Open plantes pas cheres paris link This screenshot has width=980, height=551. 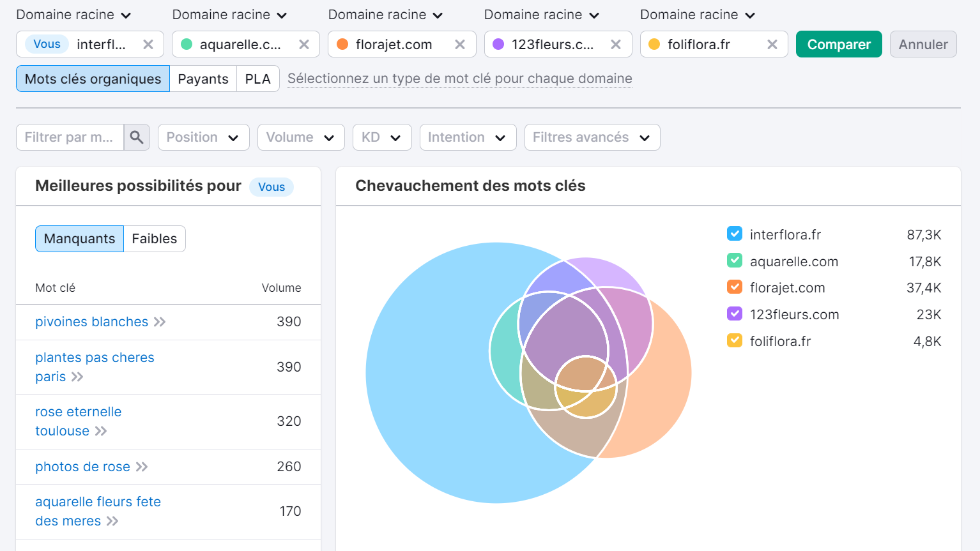coord(95,367)
